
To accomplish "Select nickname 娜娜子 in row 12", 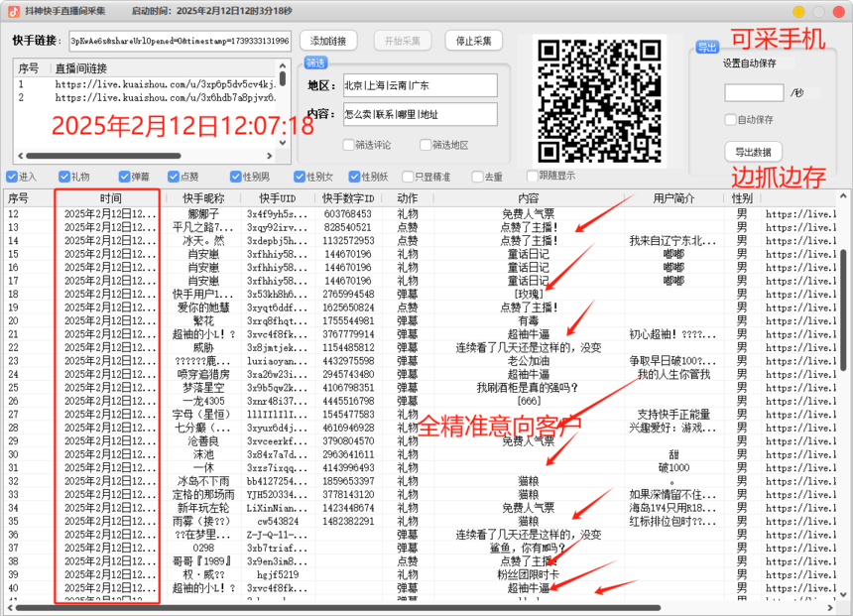I will pyautogui.click(x=203, y=214).
